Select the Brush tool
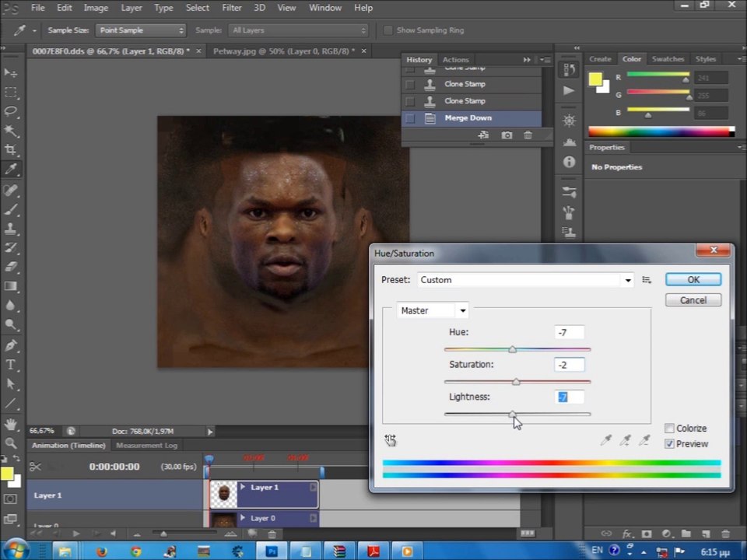 (x=10, y=209)
